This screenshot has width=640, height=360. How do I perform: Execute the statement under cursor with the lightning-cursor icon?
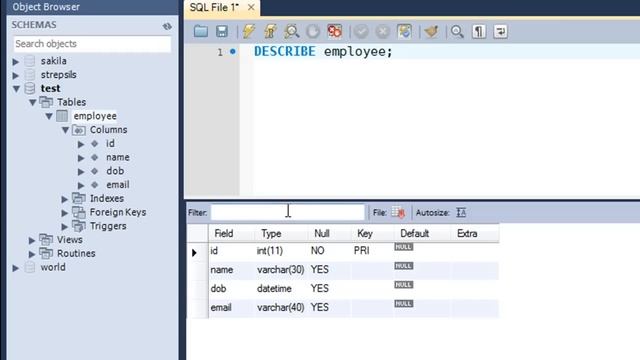270,31
